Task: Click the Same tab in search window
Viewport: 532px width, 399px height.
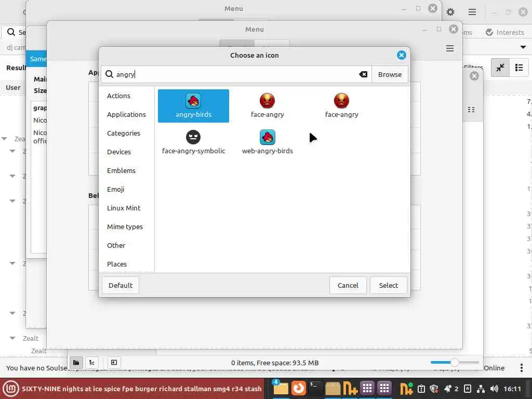Action: point(37,59)
